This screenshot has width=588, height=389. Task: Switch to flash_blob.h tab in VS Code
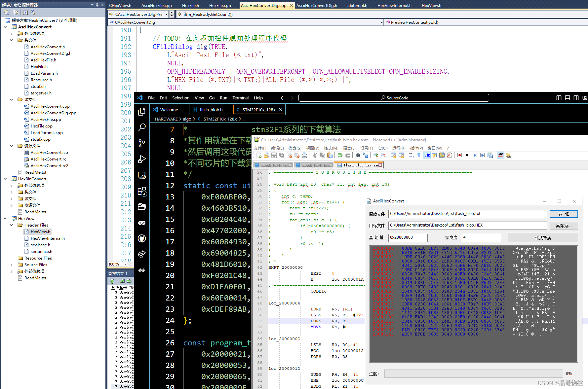[x=211, y=110]
